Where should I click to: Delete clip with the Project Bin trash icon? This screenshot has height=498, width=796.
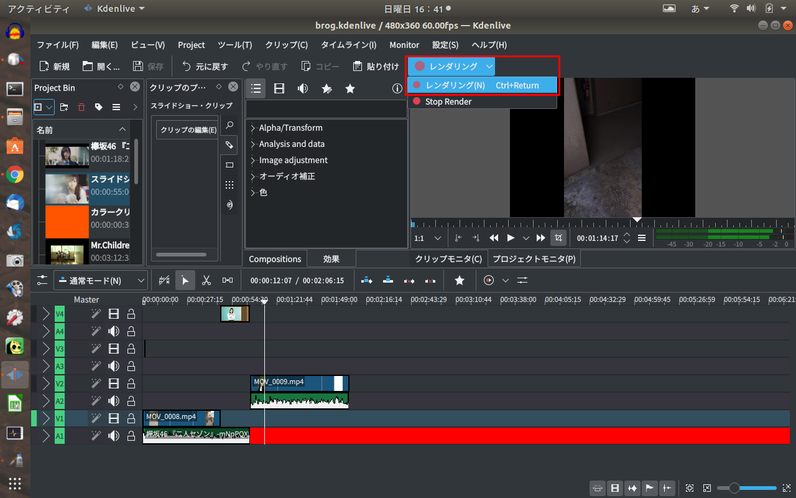pos(81,107)
